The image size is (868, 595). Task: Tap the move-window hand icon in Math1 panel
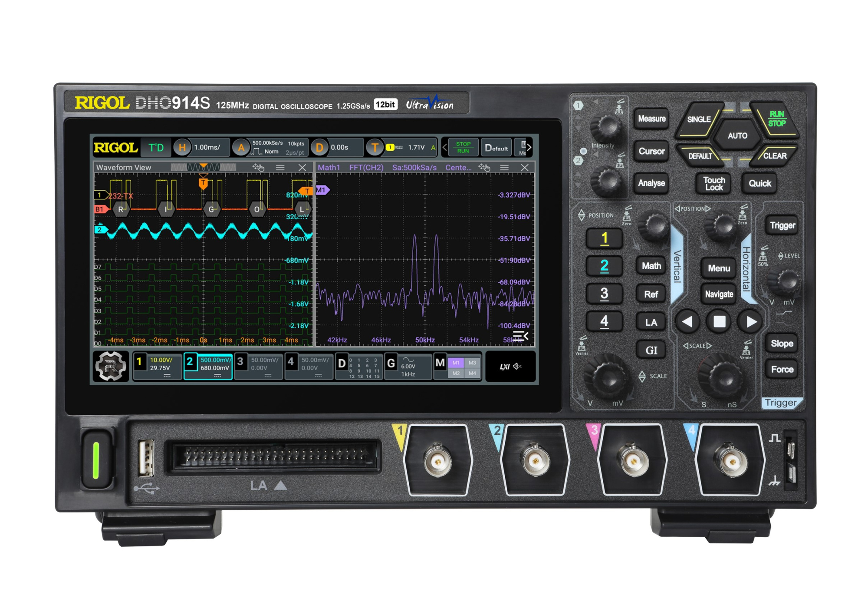tap(484, 168)
